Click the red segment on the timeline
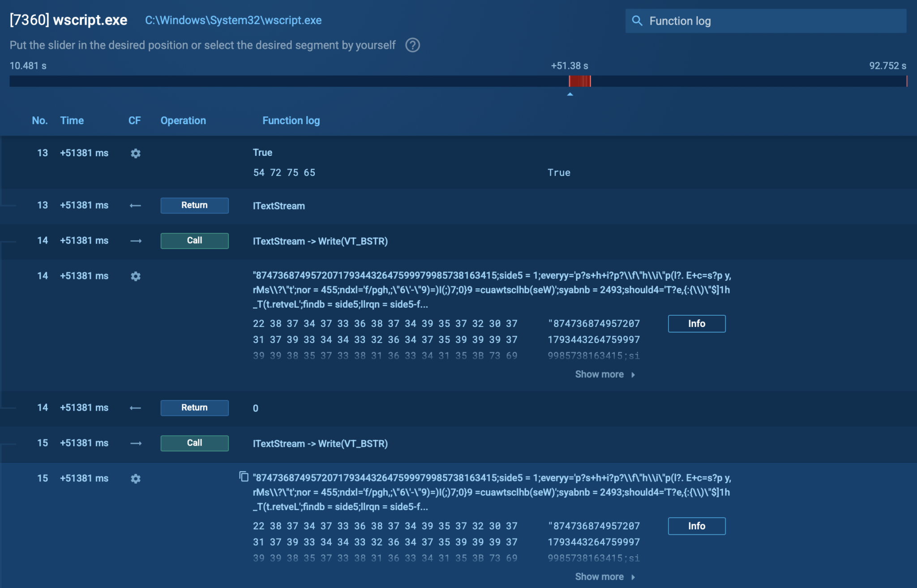 point(580,81)
